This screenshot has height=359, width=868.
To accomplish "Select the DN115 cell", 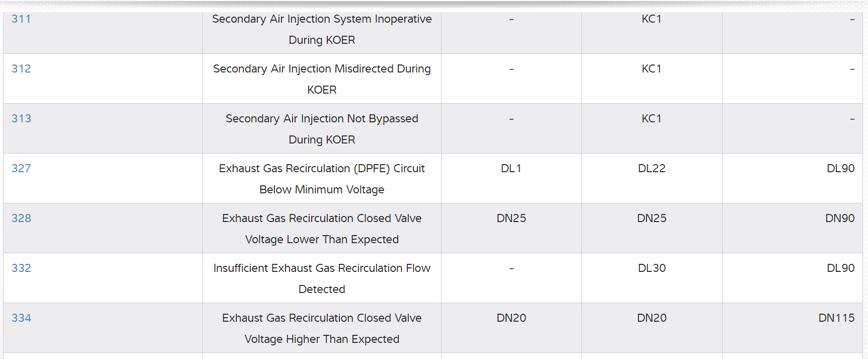I will point(836,318).
